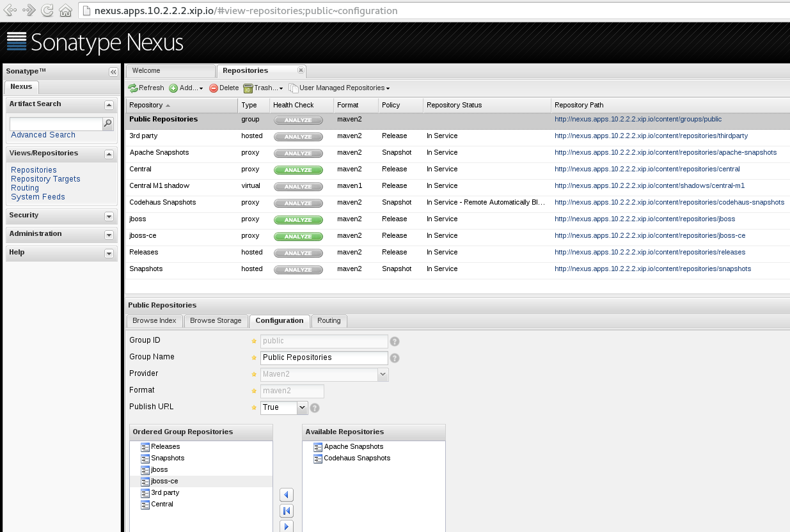This screenshot has height=532, width=790.
Task: Select Releases icon in Ordered Group Repositories
Action: coord(145,447)
